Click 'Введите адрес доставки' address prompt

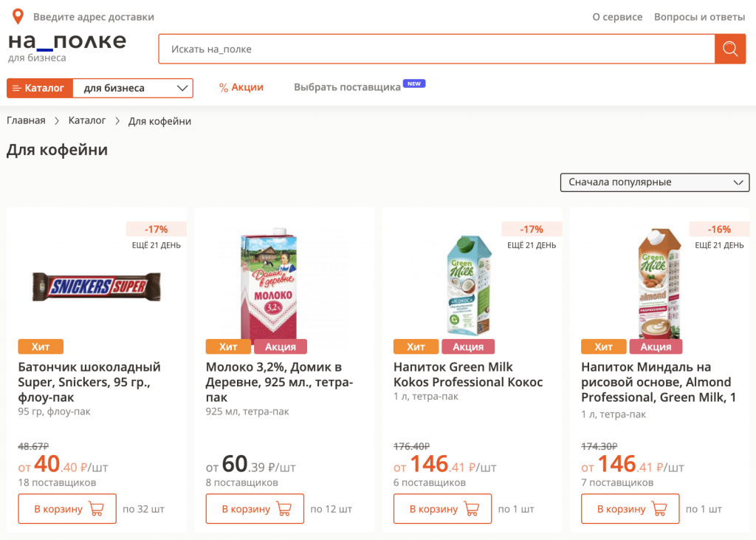(x=94, y=17)
